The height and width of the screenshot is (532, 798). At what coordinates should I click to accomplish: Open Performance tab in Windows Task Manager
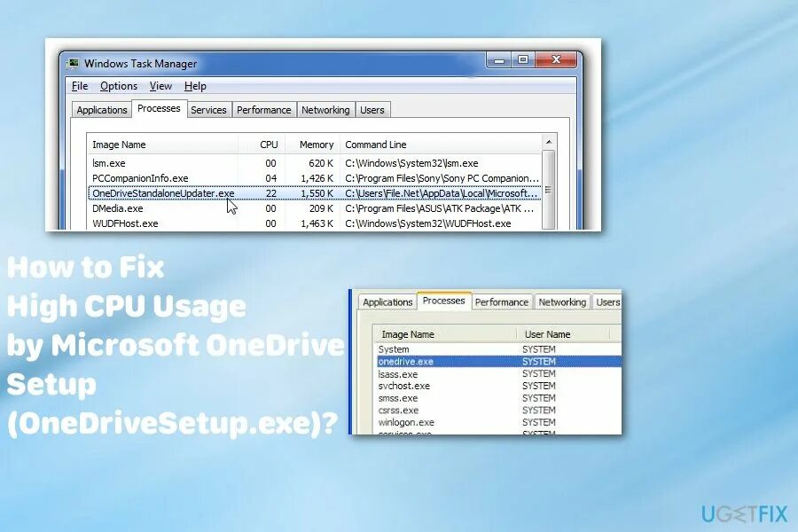263,110
